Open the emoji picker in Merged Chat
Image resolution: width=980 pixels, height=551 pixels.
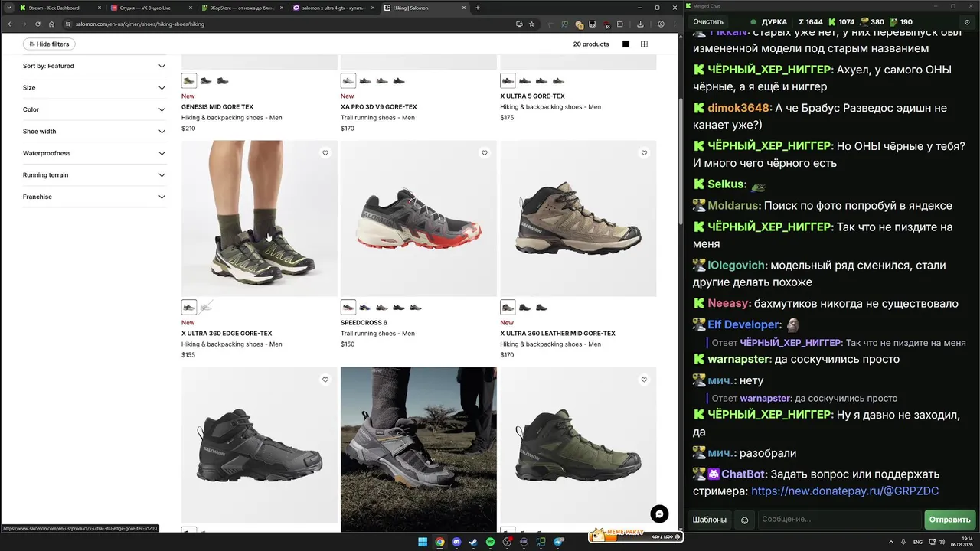click(x=745, y=520)
